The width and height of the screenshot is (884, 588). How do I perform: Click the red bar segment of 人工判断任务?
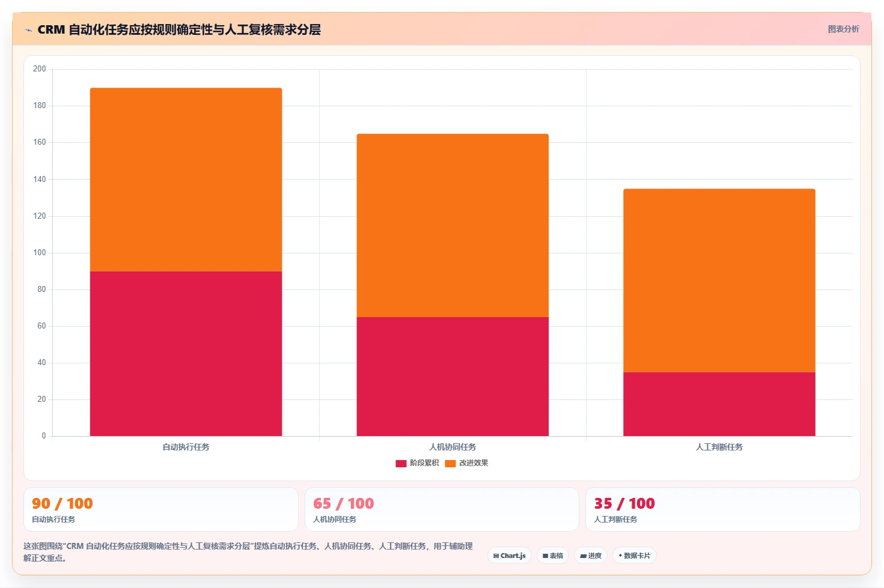point(719,404)
